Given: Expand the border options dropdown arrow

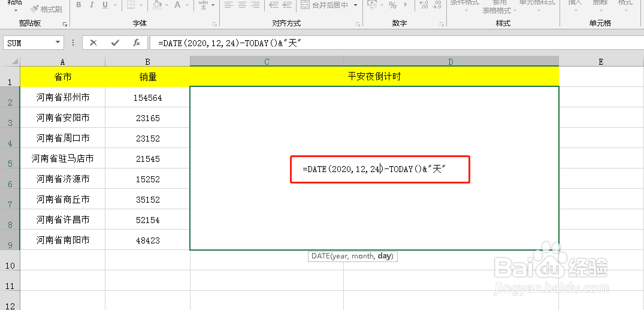Looking at the screenshot, I should 141,5.
